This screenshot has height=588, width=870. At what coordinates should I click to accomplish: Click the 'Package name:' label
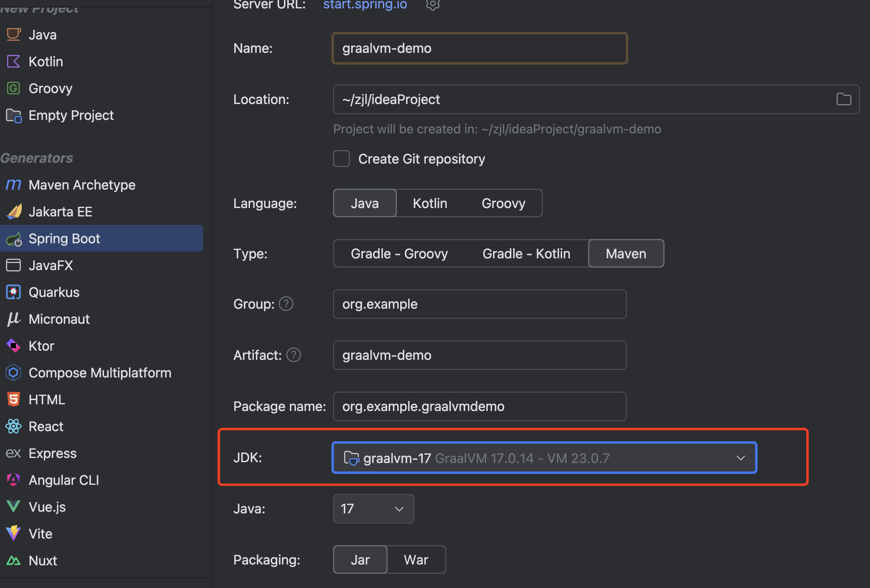(279, 406)
